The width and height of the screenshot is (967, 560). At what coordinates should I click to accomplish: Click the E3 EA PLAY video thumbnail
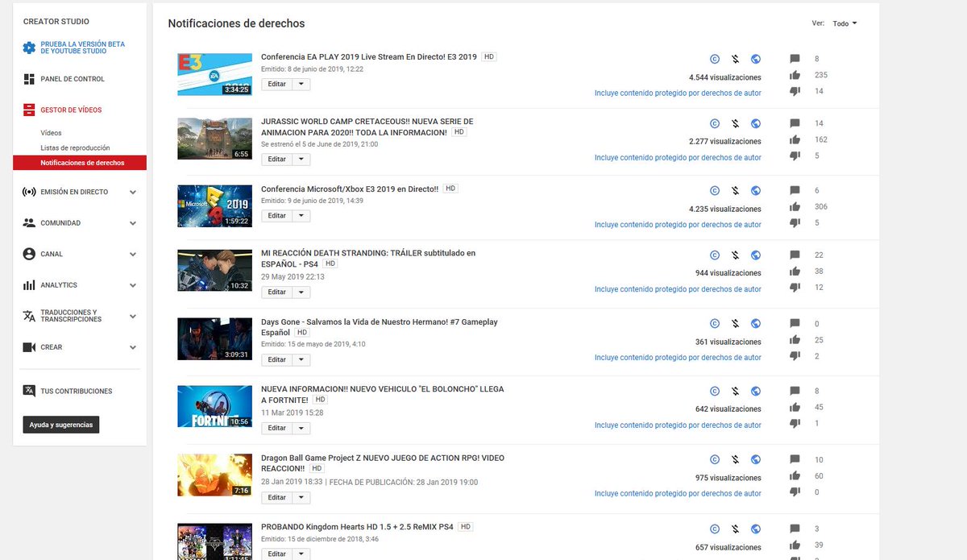pos(214,73)
